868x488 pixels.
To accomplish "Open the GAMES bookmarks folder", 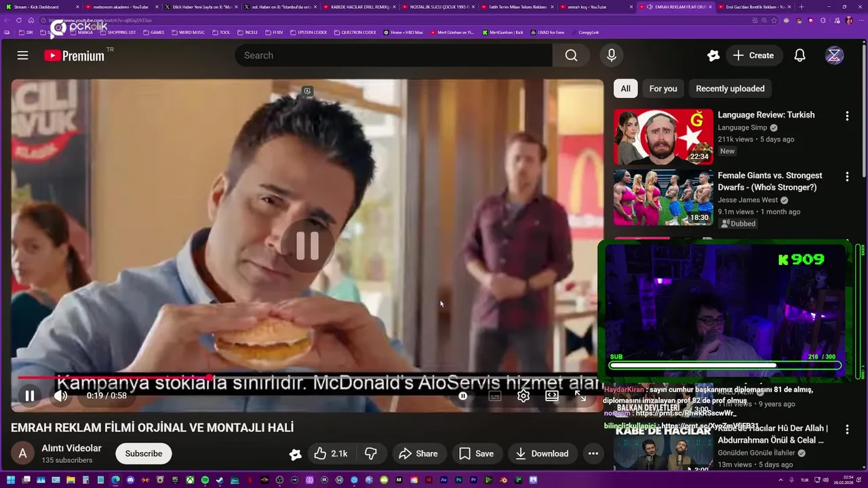I will point(154,33).
